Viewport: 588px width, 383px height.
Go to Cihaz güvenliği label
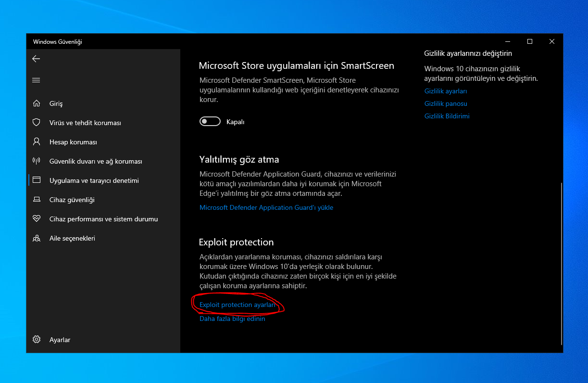[x=72, y=200]
